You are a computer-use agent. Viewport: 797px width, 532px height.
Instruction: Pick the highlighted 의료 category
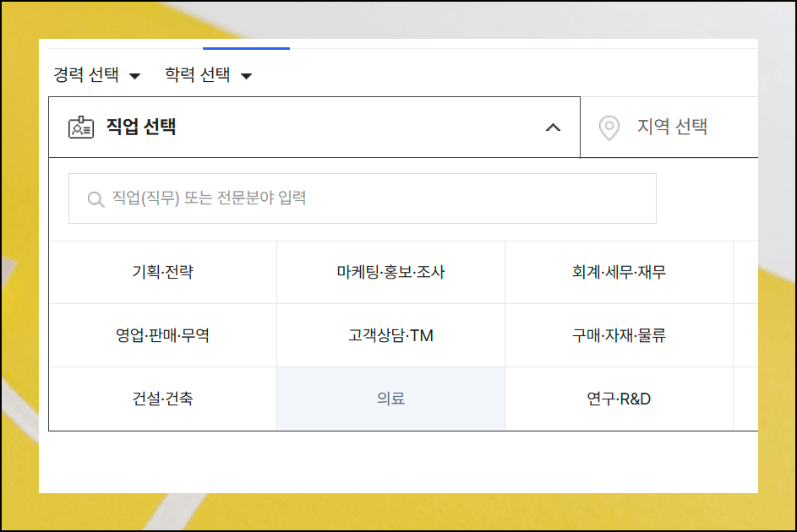390,399
